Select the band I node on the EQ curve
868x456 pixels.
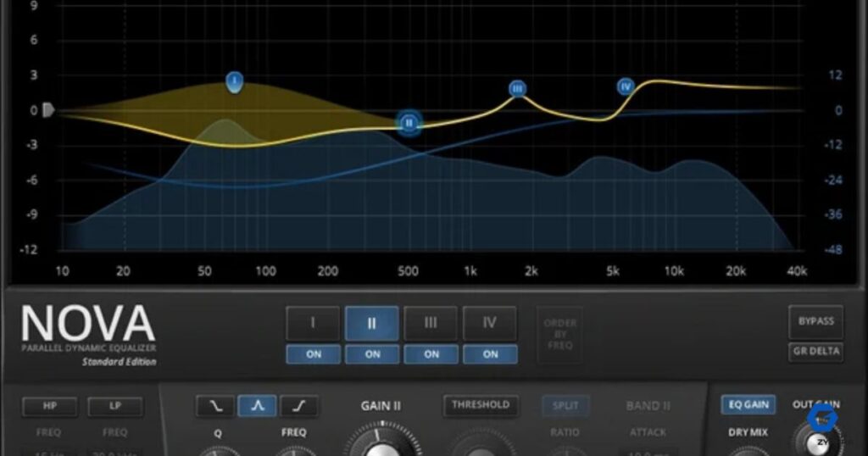pos(235,82)
